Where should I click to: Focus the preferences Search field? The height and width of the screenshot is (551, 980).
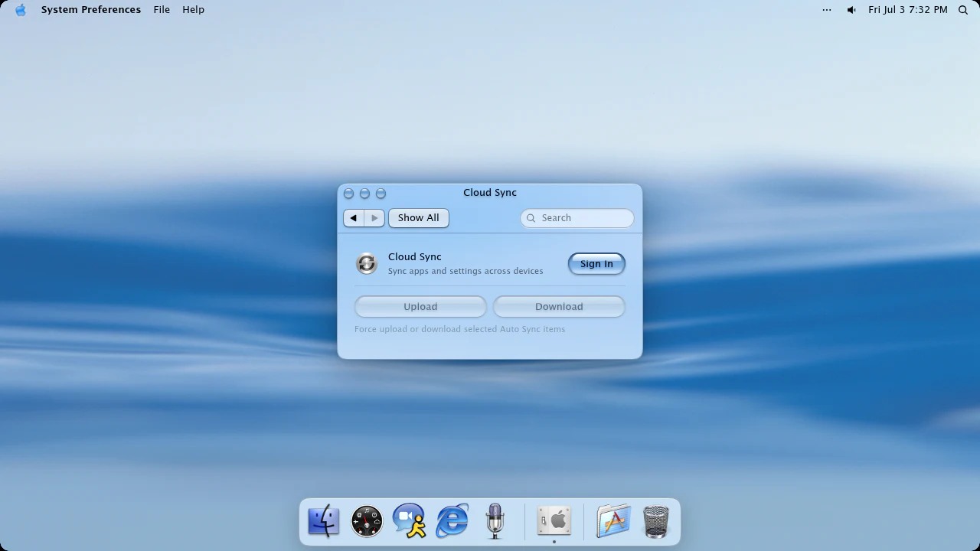pos(577,218)
